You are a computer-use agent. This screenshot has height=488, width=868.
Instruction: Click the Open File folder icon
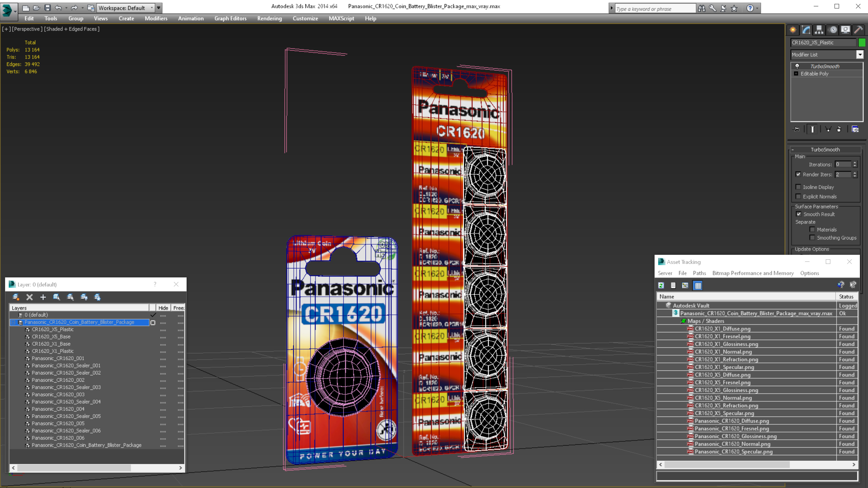(x=36, y=8)
